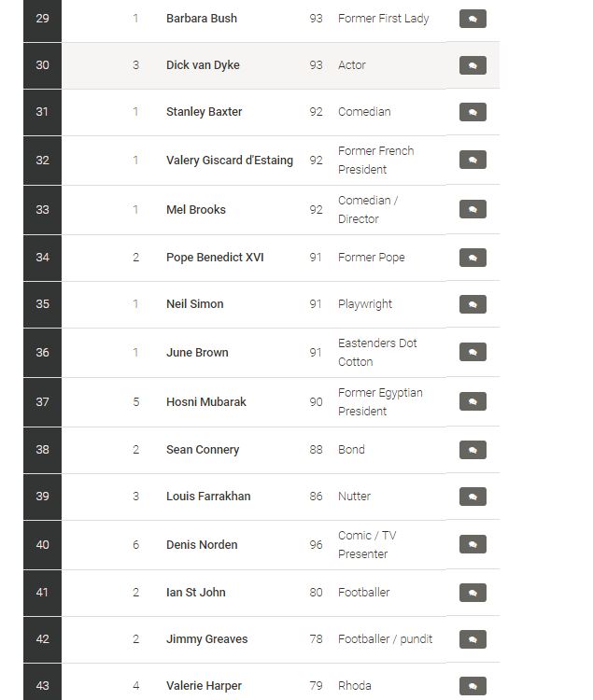Open Stanley Baxter's comment bubble
The height and width of the screenshot is (700, 593).
point(473,112)
